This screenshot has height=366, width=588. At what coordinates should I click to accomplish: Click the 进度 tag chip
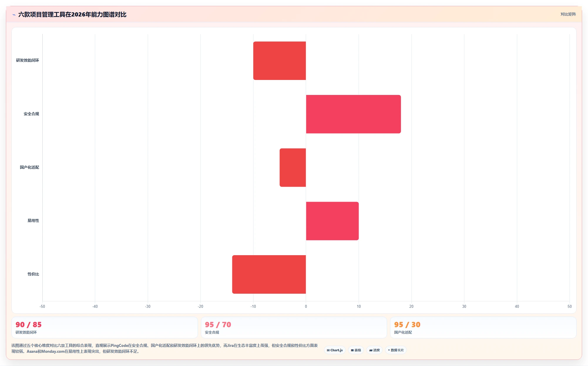[x=374, y=350]
